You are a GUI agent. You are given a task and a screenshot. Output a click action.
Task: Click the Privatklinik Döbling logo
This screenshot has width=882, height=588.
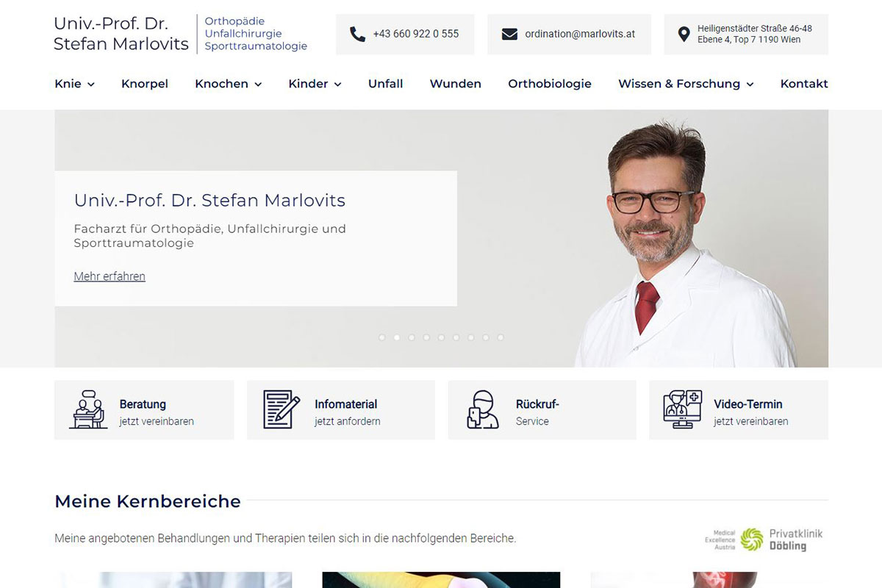click(764, 539)
